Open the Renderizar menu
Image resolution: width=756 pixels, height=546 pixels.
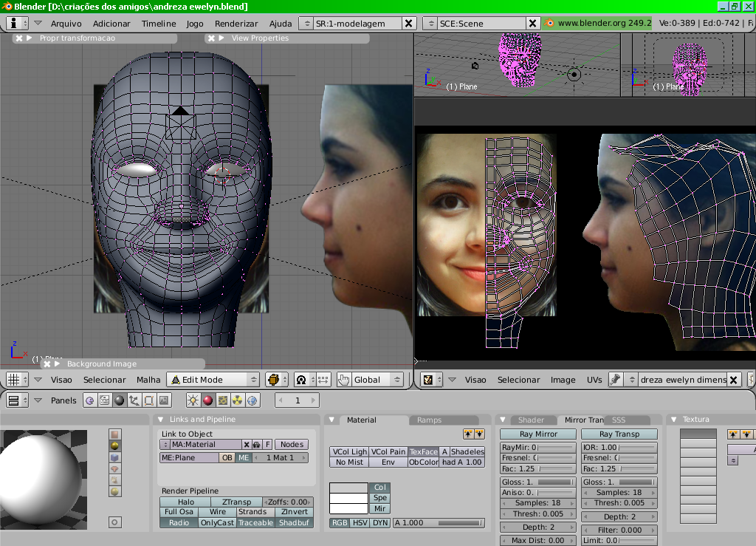pos(236,24)
